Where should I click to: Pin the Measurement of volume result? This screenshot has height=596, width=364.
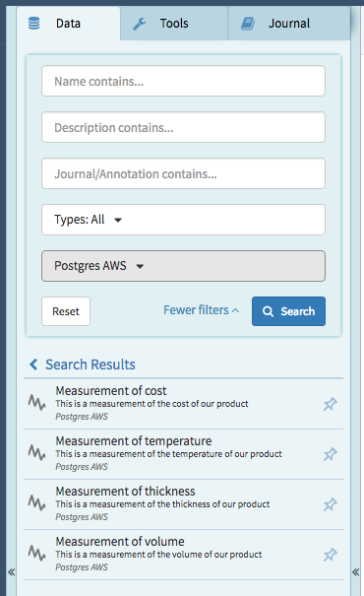[x=330, y=555]
